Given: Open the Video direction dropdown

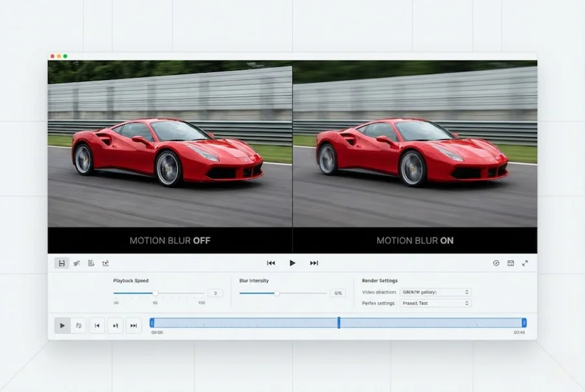Looking at the screenshot, I should tap(435, 293).
